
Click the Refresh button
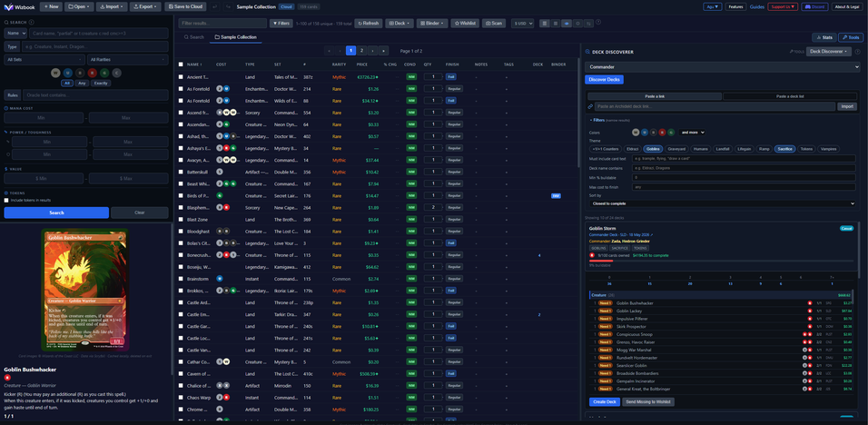pos(368,24)
